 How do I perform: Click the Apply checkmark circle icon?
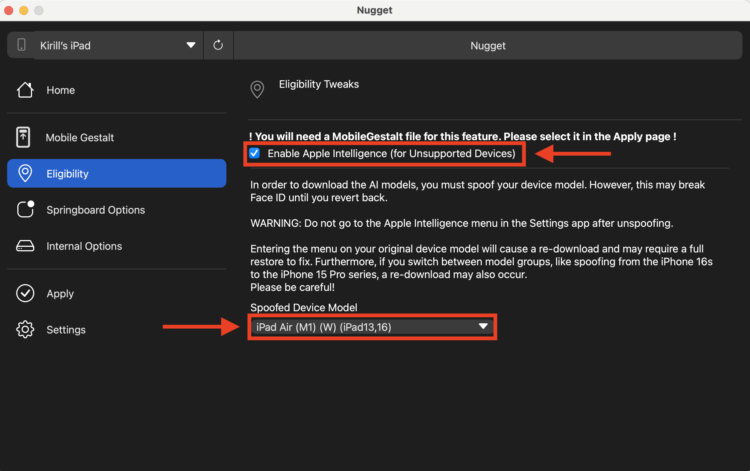[25, 293]
